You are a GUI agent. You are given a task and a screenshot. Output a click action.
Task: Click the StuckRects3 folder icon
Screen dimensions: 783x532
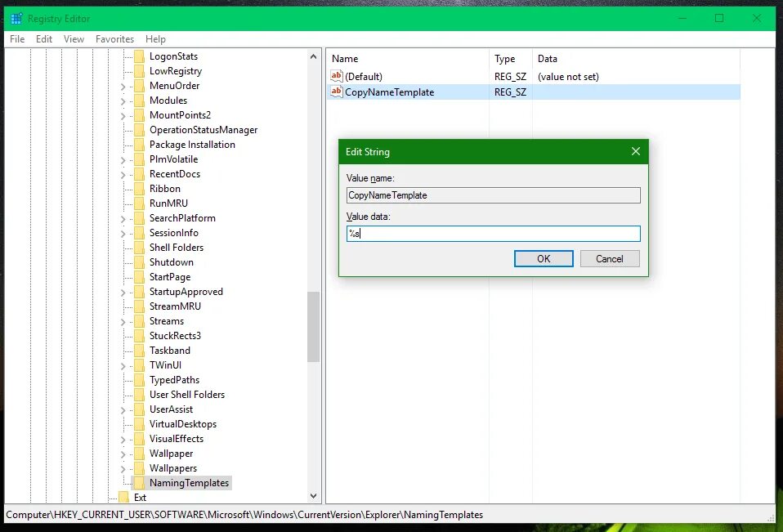click(x=139, y=336)
